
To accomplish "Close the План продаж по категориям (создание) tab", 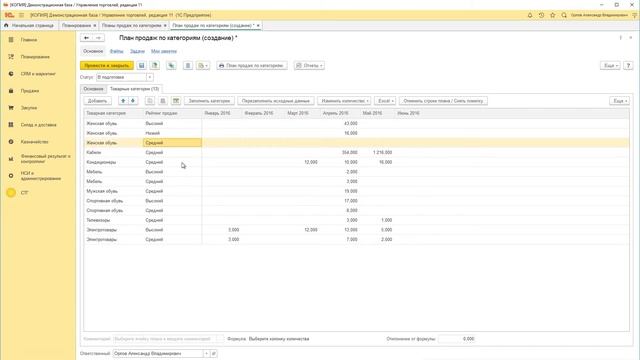I will pyautogui.click(x=258, y=25).
